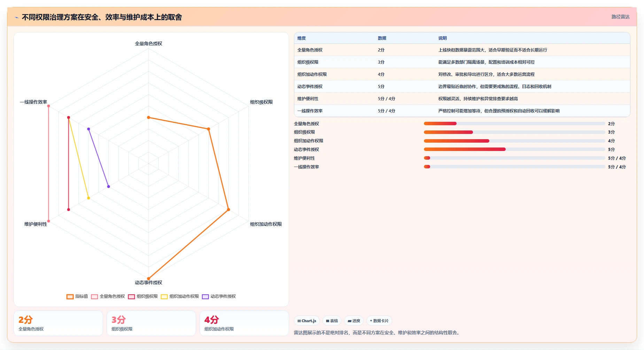Click the 5分 value in 动态事件授权 row
644x350 pixels.
(381, 87)
